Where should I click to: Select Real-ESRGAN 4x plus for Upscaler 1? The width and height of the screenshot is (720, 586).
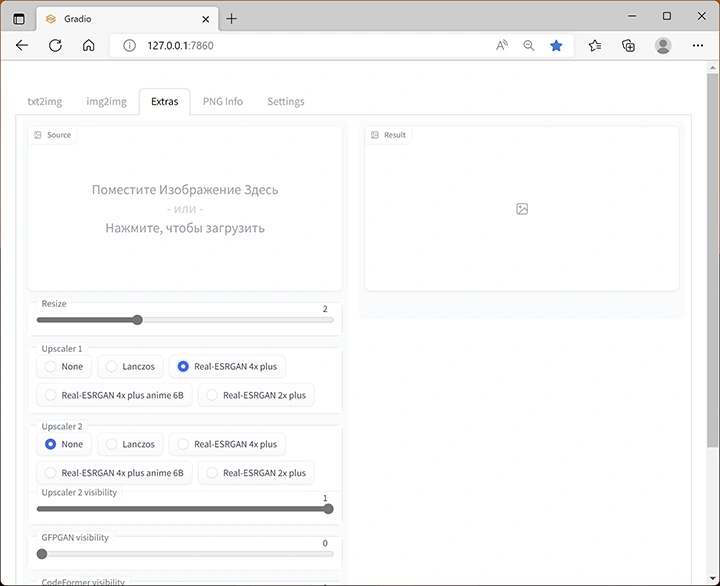point(227,366)
